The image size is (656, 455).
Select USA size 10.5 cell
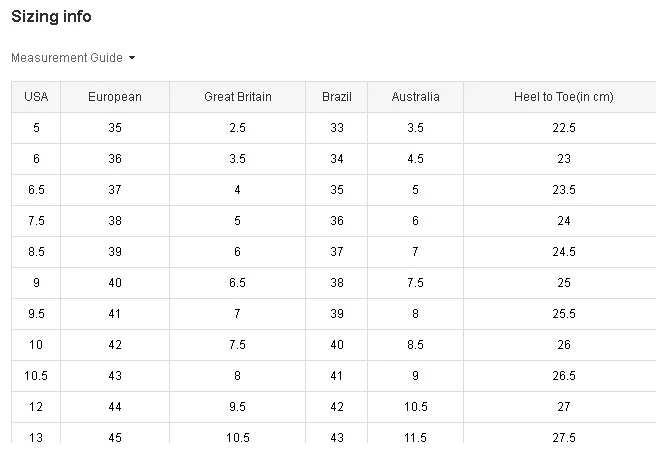pyautogui.click(x=36, y=376)
